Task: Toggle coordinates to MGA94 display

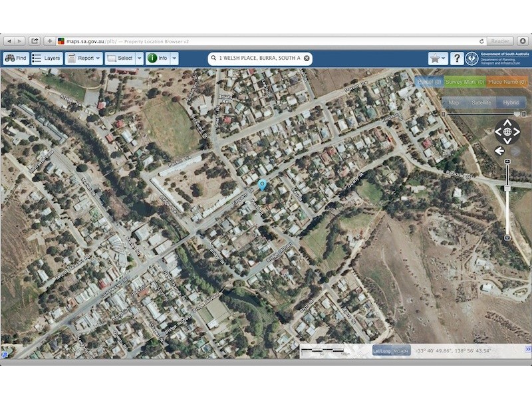Action: click(x=401, y=350)
